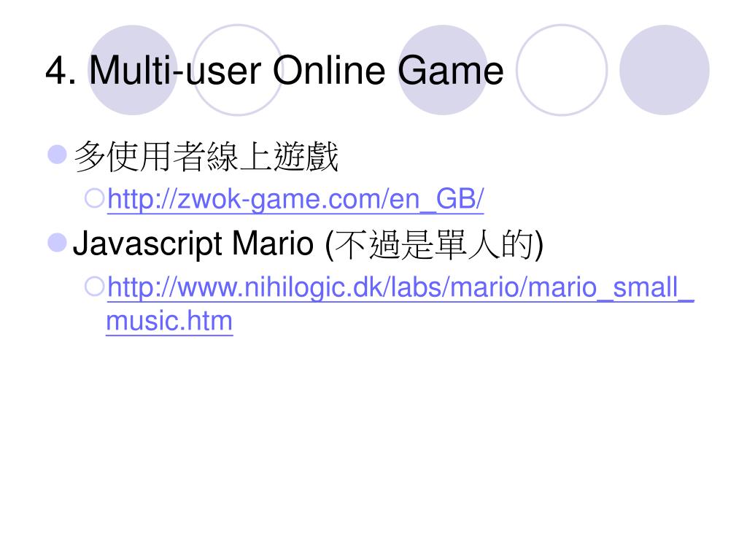Open the zwok-game.com/en_GB/ link

click(x=295, y=199)
